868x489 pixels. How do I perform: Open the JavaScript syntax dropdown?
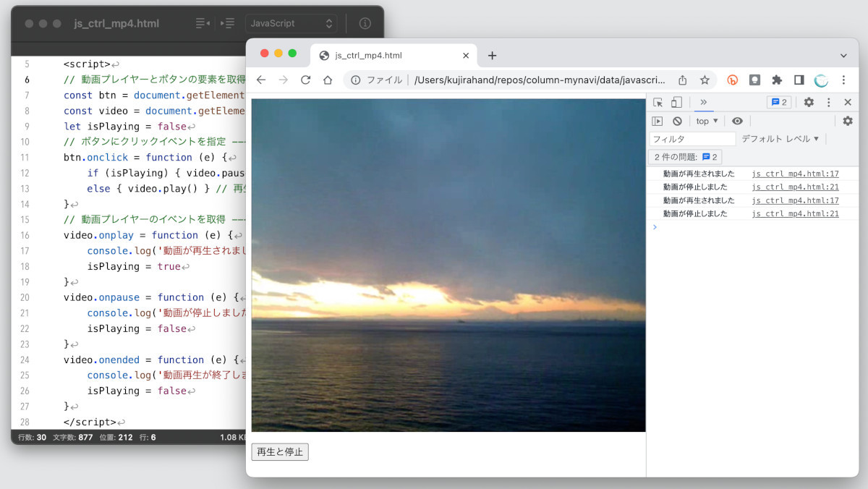pos(292,23)
